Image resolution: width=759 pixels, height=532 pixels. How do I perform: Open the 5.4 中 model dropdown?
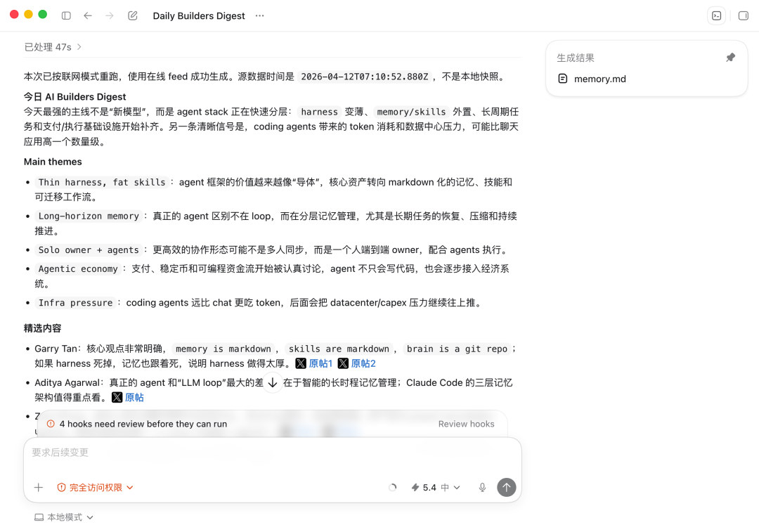pyautogui.click(x=435, y=488)
